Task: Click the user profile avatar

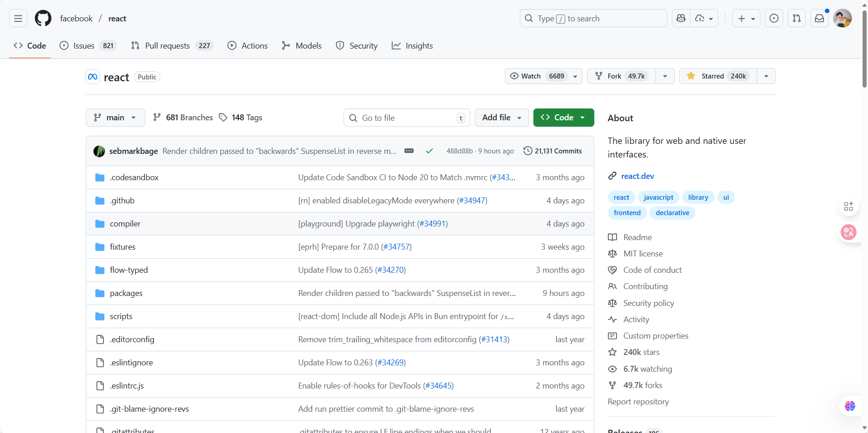Action: [843, 19]
